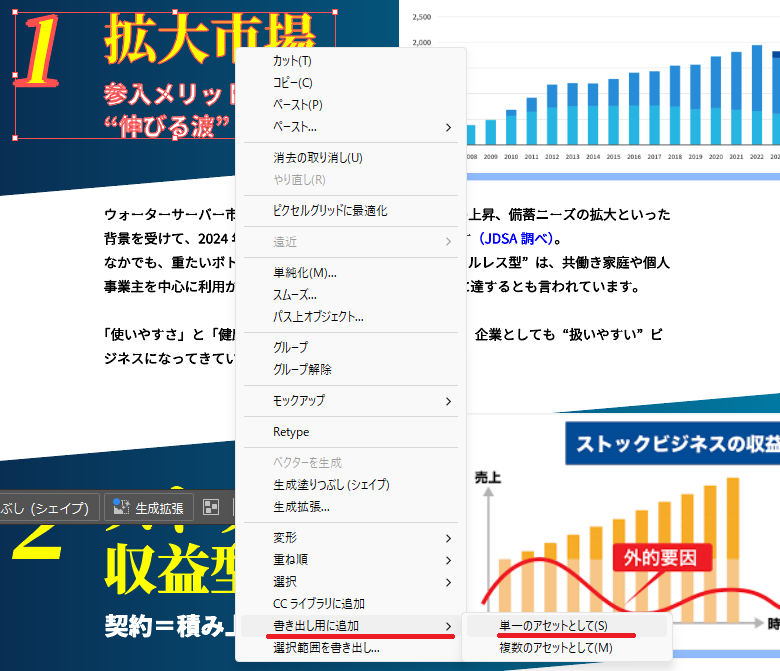
Task: Click the blue JDSA 調べ text
Action: [515, 240]
